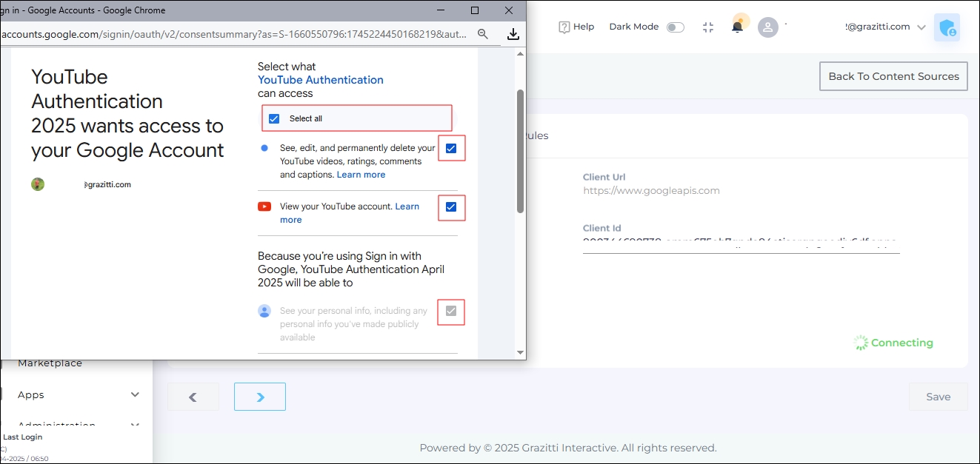
Task: Expand the Apps sidebar menu
Action: [135, 394]
